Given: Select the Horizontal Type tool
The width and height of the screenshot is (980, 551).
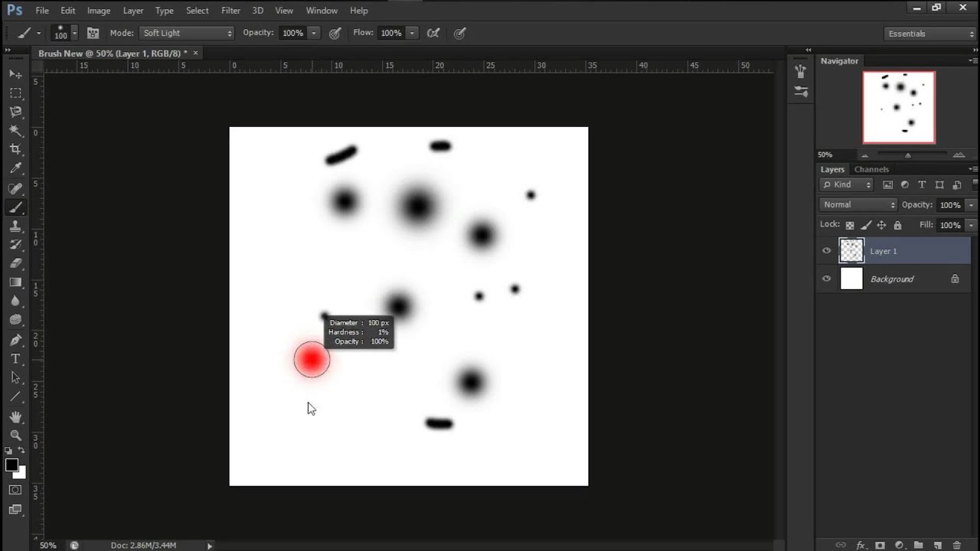Looking at the screenshot, I should pyautogui.click(x=15, y=359).
